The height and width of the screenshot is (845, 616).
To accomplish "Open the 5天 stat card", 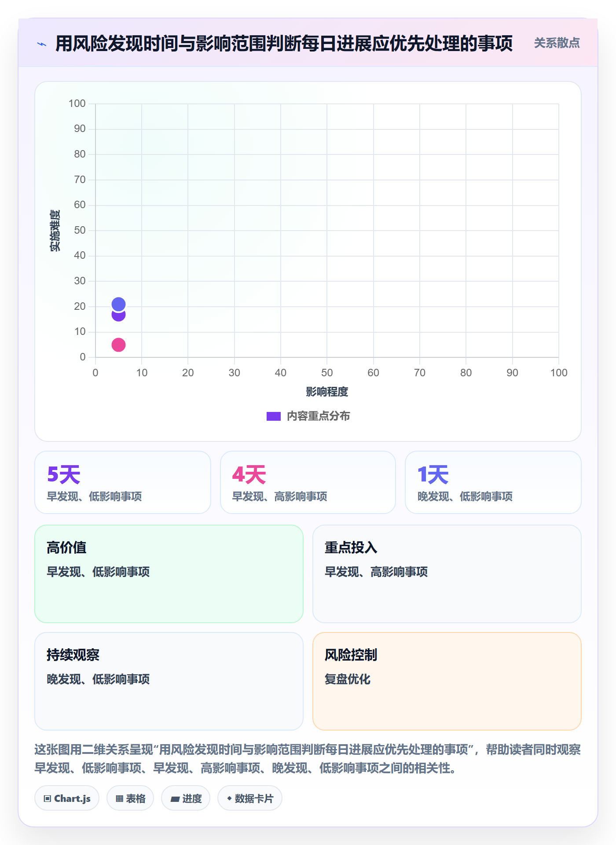I will click(x=123, y=482).
